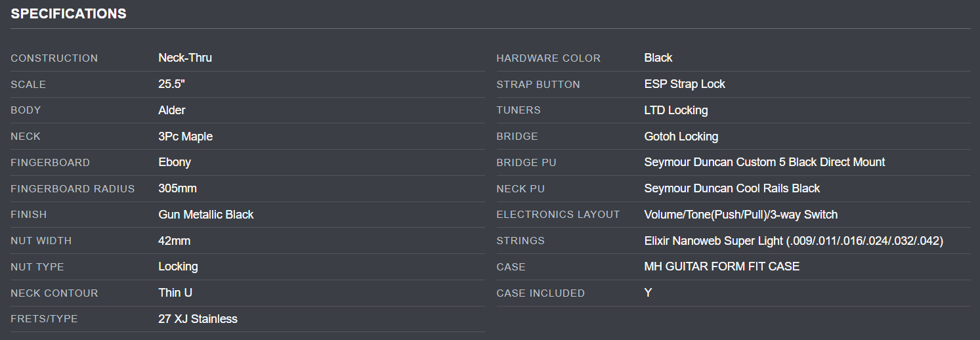Select the 42mm nut width value
The height and width of the screenshot is (340, 980).
175,241
